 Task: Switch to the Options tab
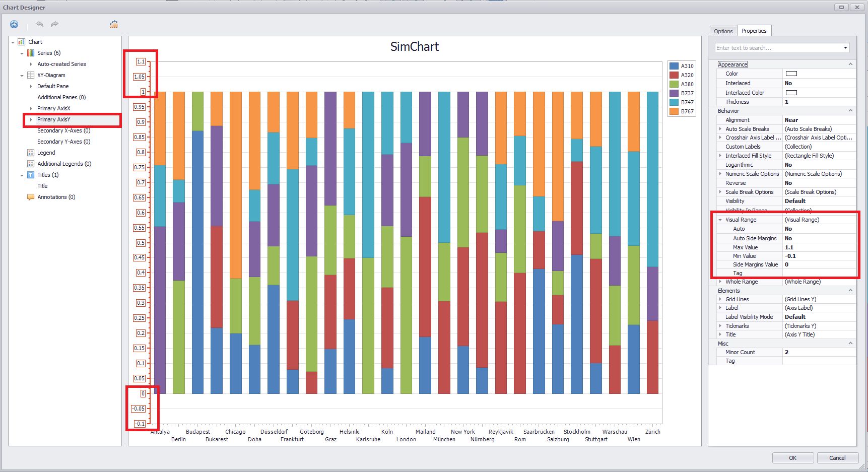point(723,31)
